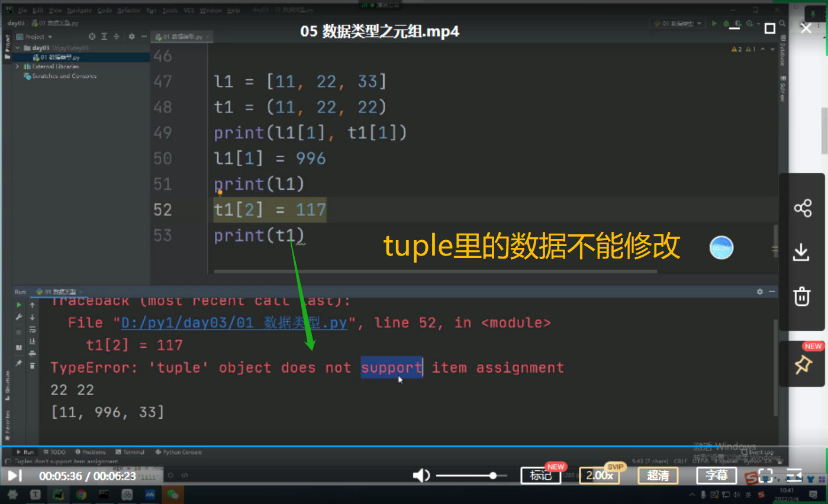This screenshot has height=504, width=828.
Task: Click the Debug bug icon in toolbar
Action: point(726,24)
